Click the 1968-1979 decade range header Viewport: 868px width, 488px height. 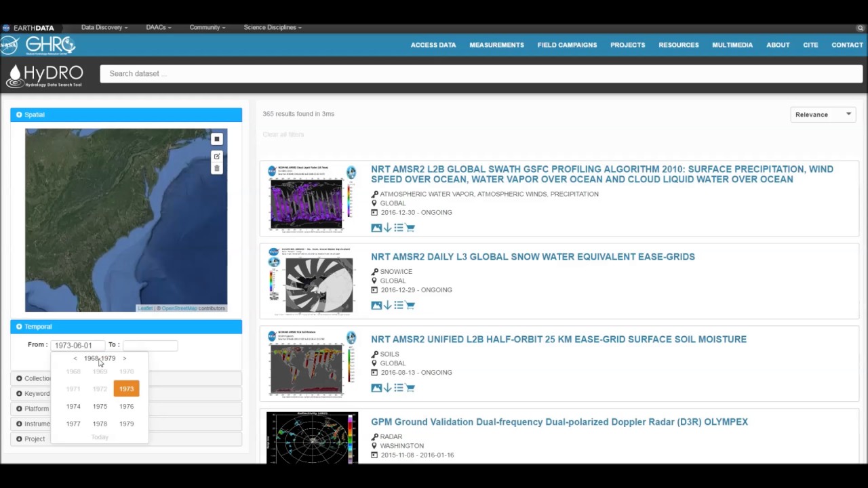coord(100,359)
